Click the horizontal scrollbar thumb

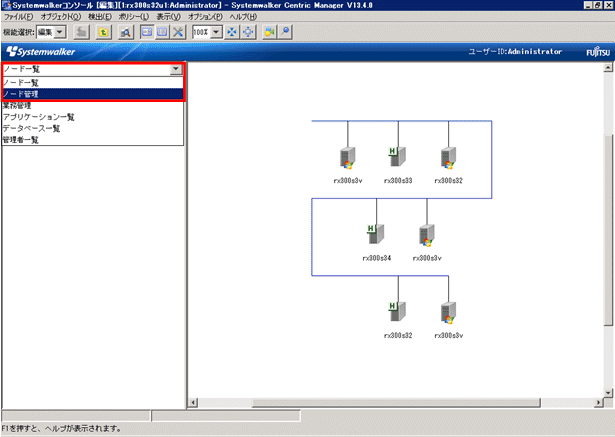click(396, 402)
